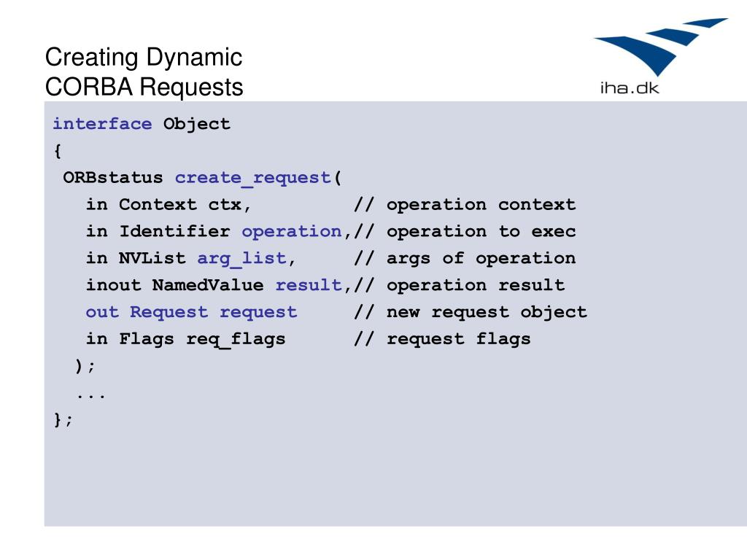This screenshot has width=747, height=560.
Task: Click the 'ORBstatus' return type
Action: coord(113,178)
